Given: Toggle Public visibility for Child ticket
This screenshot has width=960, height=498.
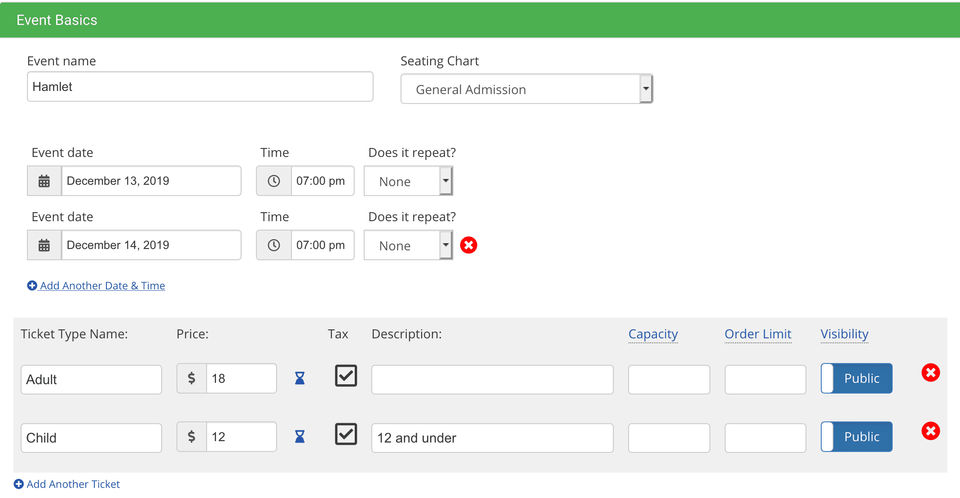Looking at the screenshot, I should click(x=856, y=437).
